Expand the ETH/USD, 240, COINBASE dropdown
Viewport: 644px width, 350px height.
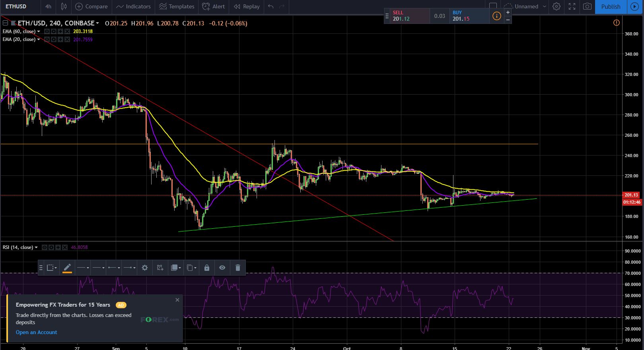97,23
